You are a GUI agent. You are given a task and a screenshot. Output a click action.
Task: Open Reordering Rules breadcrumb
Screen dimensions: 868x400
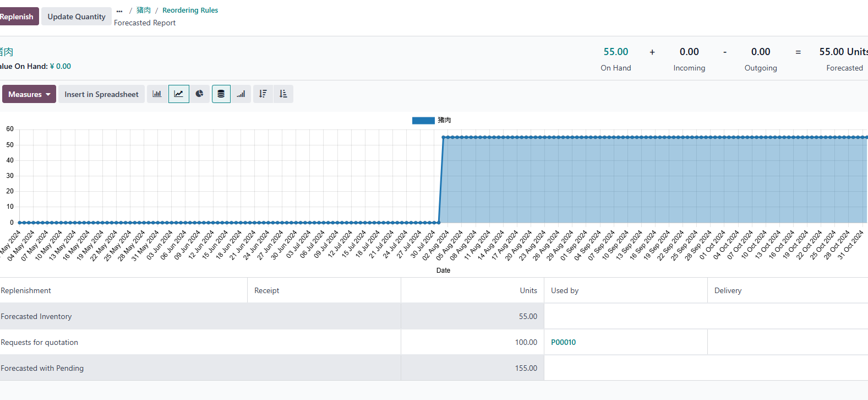pyautogui.click(x=190, y=10)
